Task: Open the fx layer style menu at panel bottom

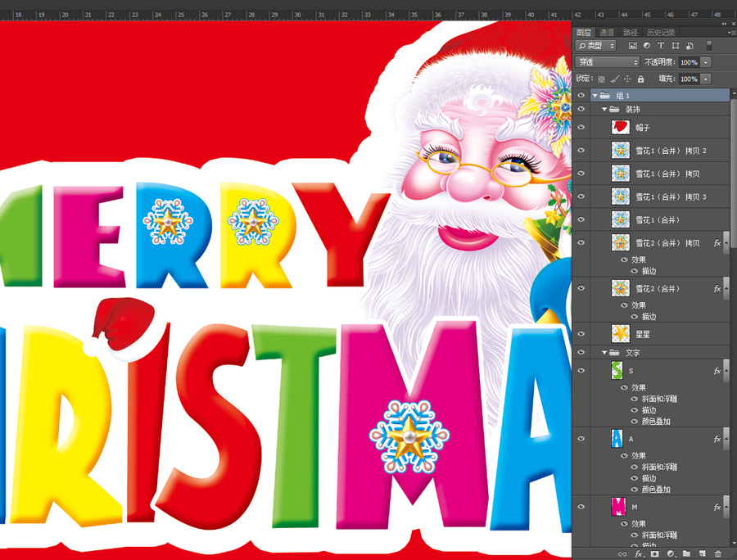Action: tap(639, 554)
